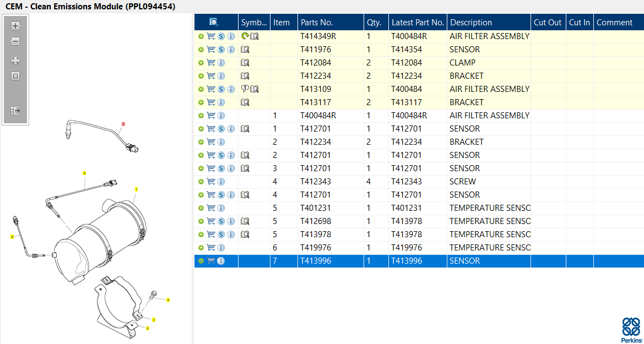Click the single-square fit view button
Viewport: 644px width, 344px height.
tap(15, 76)
